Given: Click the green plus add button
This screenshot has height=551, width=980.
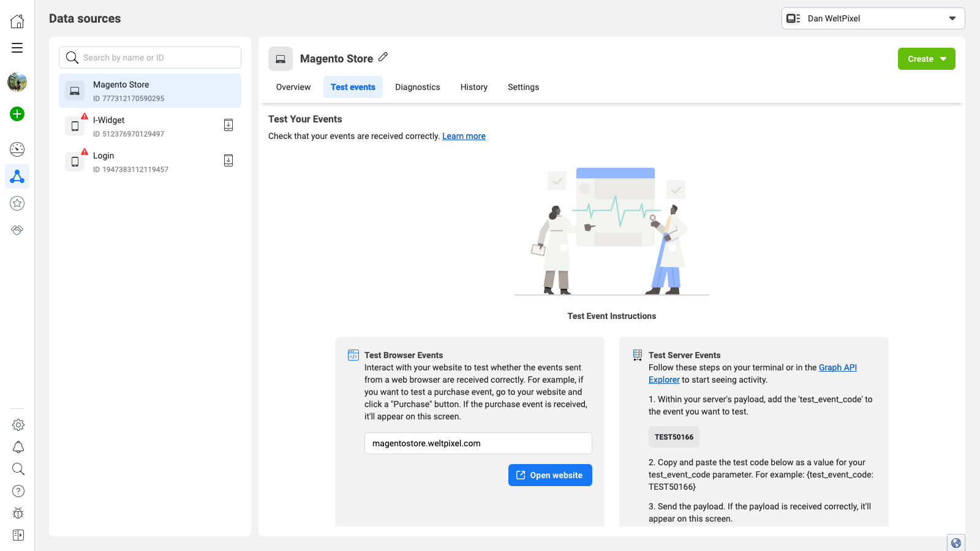Looking at the screenshot, I should [17, 114].
